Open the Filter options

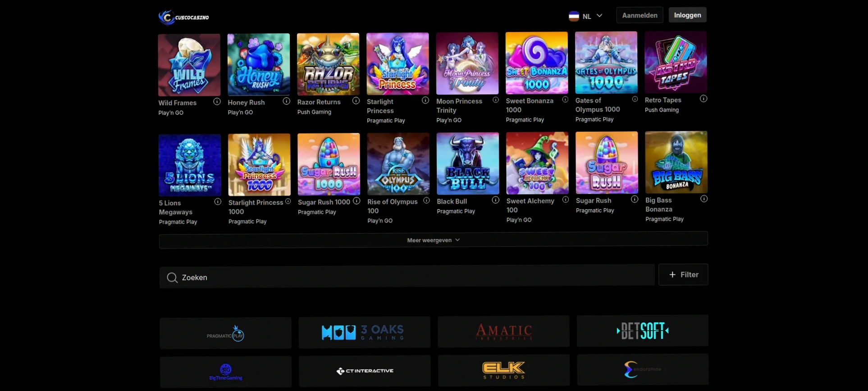click(x=683, y=274)
